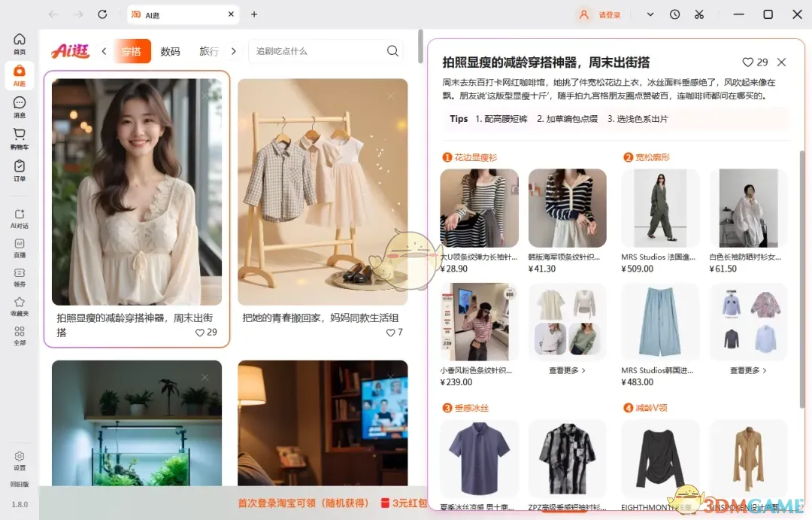Open the history clock icon in title bar
The height and width of the screenshot is (520, 812).
[674, 14]
